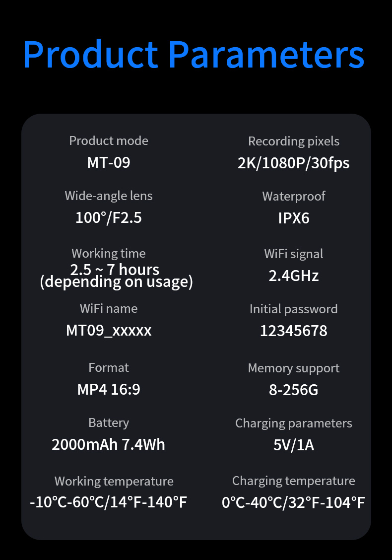Click the 2000mAh 7.4Wh battery value
Viewport: 392px width, 560px height.
109,444
